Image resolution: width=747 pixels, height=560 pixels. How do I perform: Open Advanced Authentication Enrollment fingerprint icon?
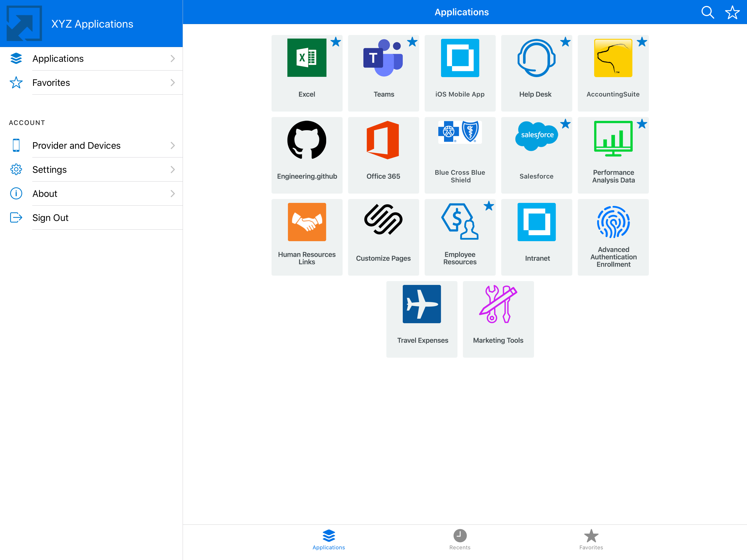coord(613,222)
